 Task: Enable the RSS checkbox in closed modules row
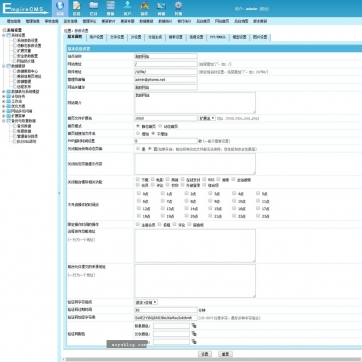(204, 179)
